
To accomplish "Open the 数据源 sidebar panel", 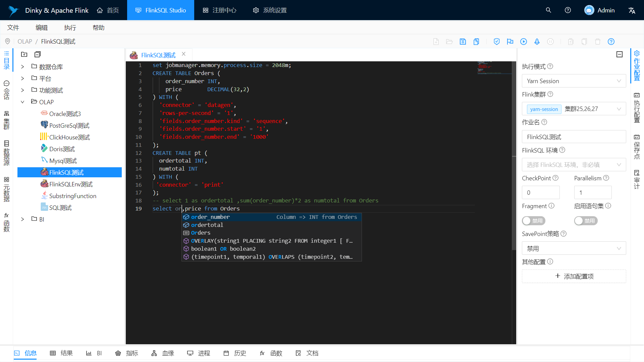I will pos(6,153).
